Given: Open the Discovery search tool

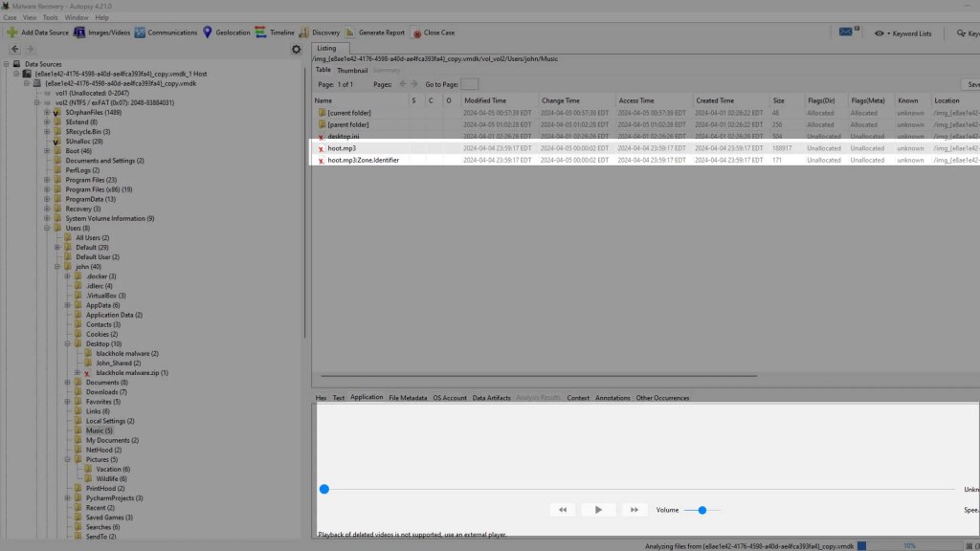Looking at the screenshot, I should [x=320, y=33].
